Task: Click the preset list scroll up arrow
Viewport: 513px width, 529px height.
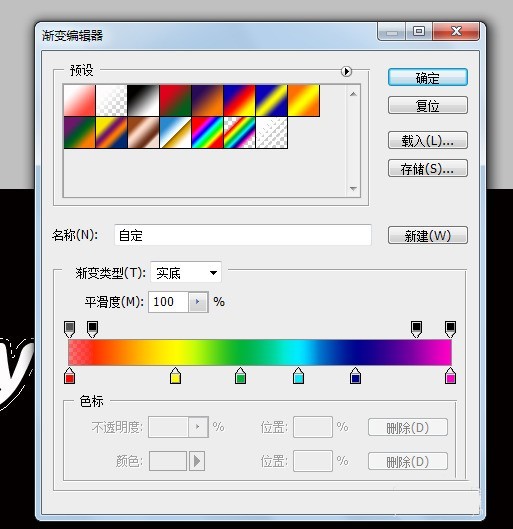Action: pyautogui.click(x=353, y=94)
